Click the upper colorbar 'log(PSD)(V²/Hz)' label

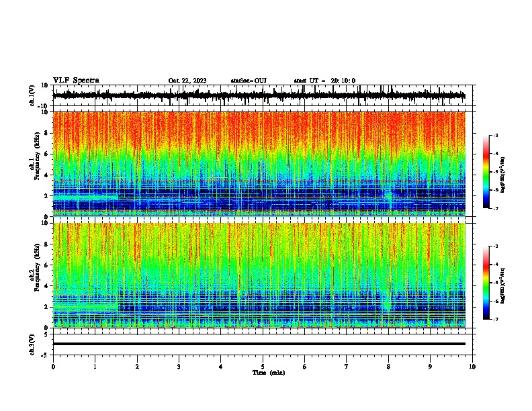[503, 175]
